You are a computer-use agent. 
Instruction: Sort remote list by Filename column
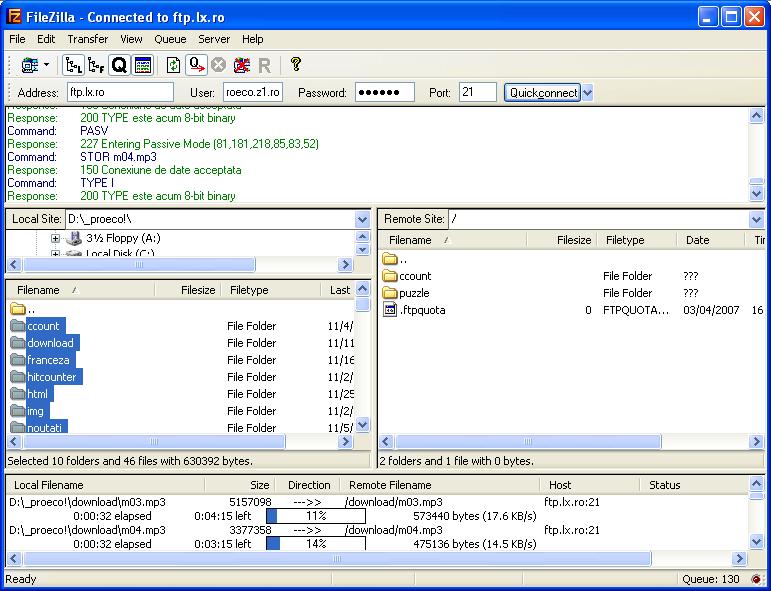click(x=452, y=240)
